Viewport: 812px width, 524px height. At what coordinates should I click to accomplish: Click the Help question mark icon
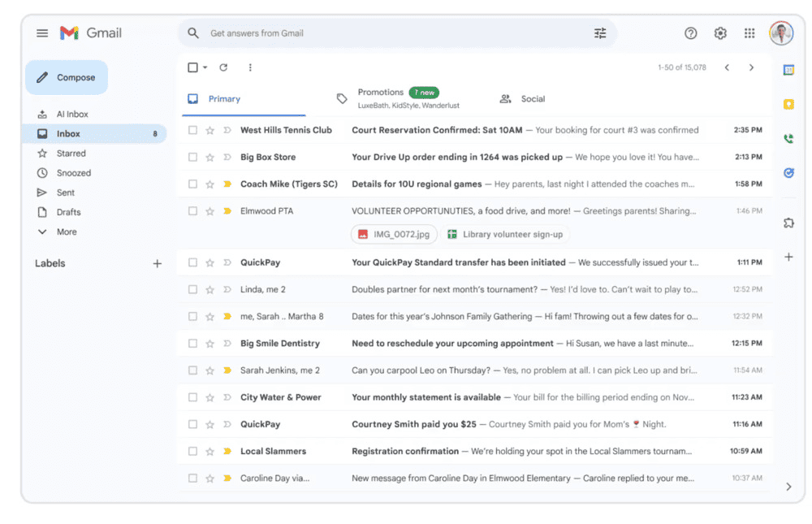690,33
